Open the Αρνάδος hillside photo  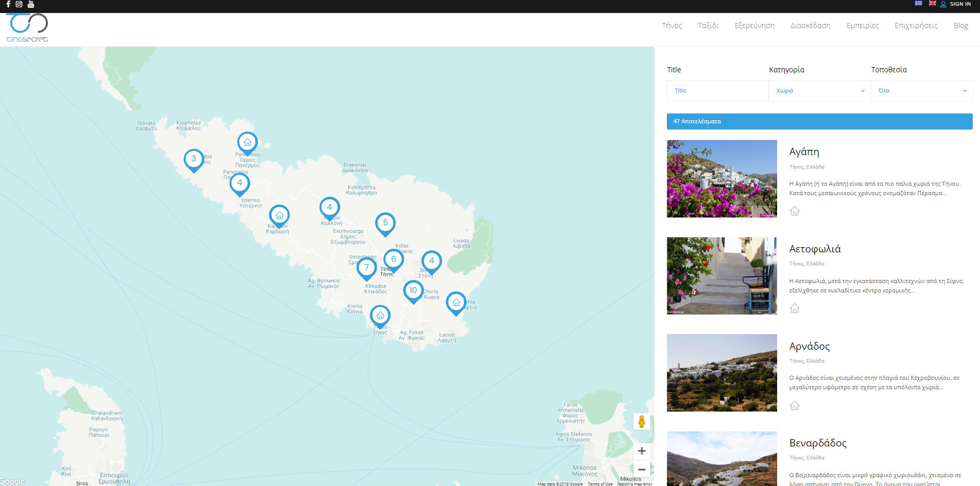(722, 373)
